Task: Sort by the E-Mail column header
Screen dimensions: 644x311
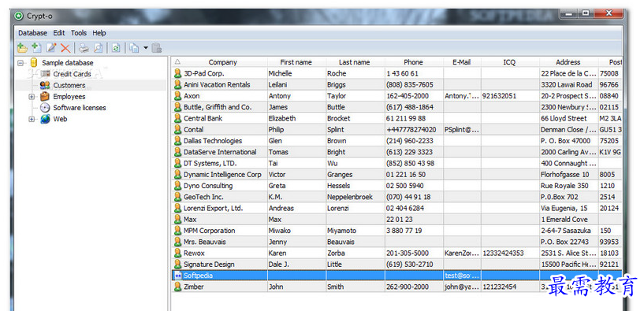Action: coord(462,62)
